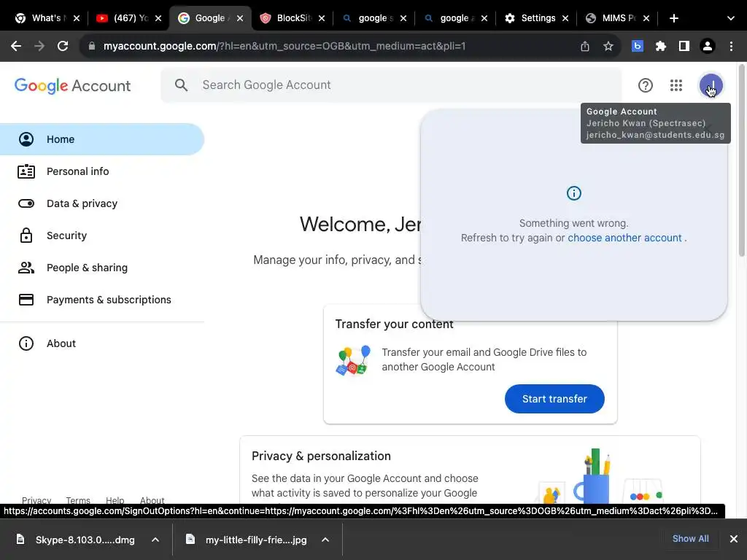Click the Terms footer link
This screenshot has height=560, width=747.
(78, 500)
